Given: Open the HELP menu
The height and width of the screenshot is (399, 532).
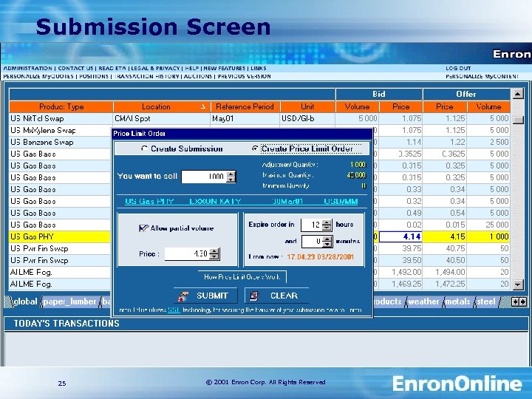Looking at the screenshot, I should click(x=191, y=68).
